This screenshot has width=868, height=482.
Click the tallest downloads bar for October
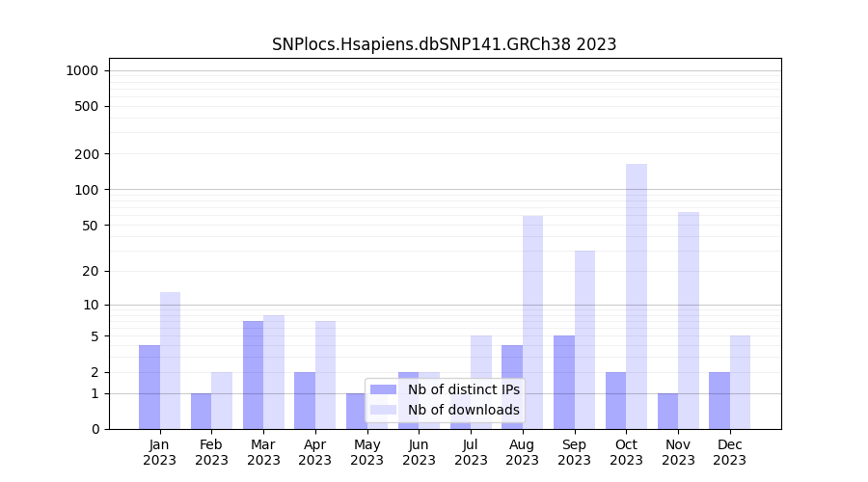(637, 296)
